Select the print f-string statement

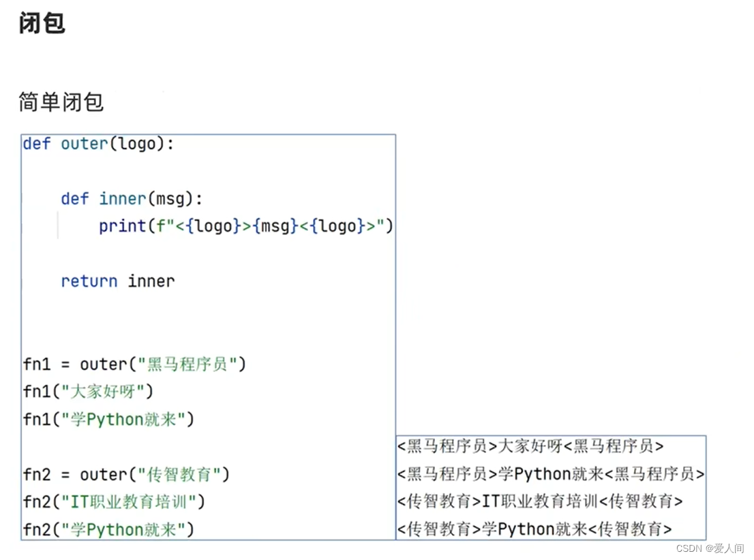click(245, 226)
